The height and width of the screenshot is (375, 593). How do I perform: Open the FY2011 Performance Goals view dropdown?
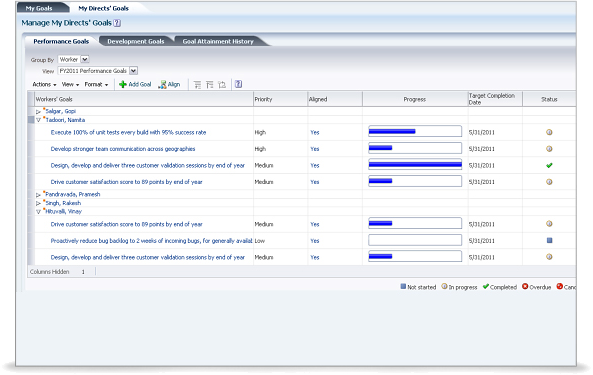133,71
